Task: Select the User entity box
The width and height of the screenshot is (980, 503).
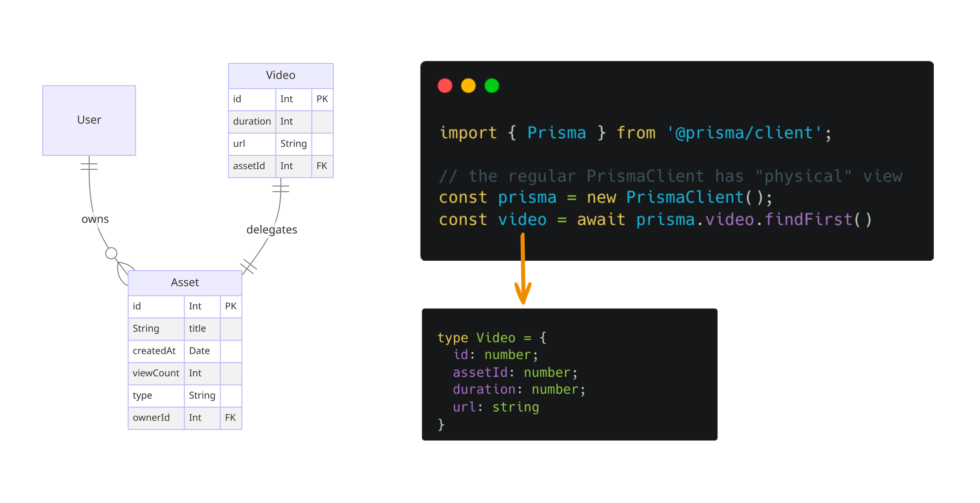Action: tap(89, 120)
